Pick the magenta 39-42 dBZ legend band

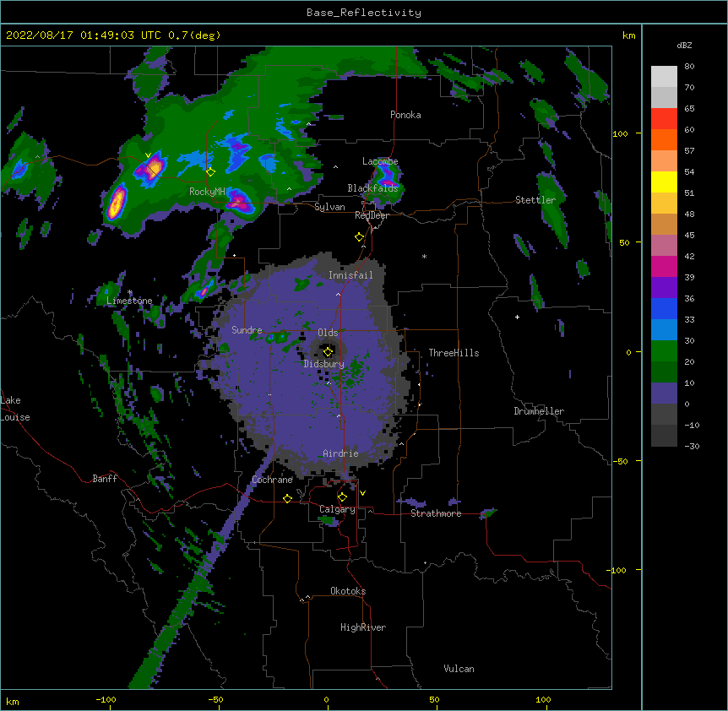(664, 267)
